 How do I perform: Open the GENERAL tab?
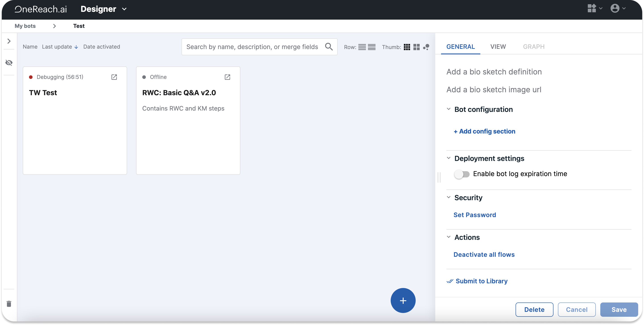(x=460, y=47)
